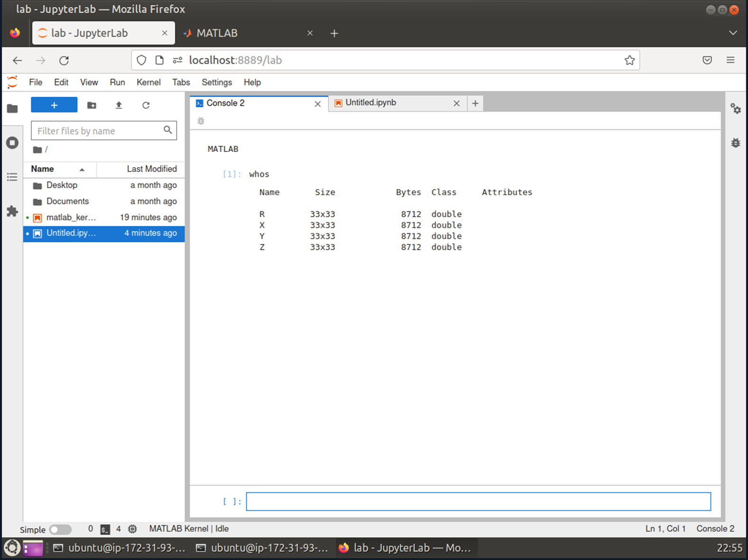
Task: Click the console code input cell
Action: click(x=478, y=502)
